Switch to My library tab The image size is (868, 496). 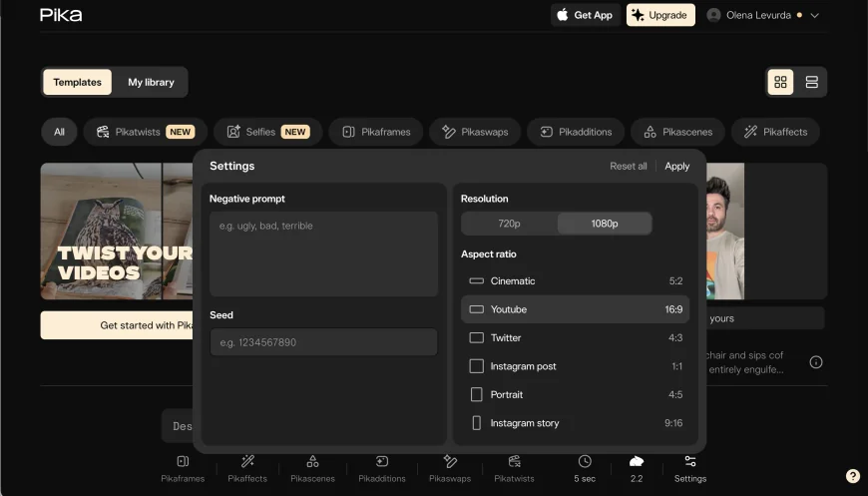151,82
